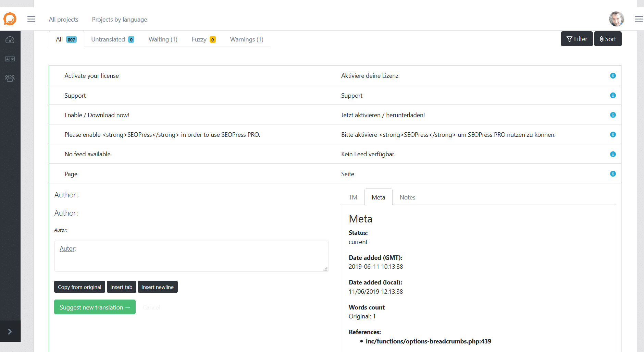Switch to the Fuzzy tab
This screenshot has width=644, height=352.
203,39
